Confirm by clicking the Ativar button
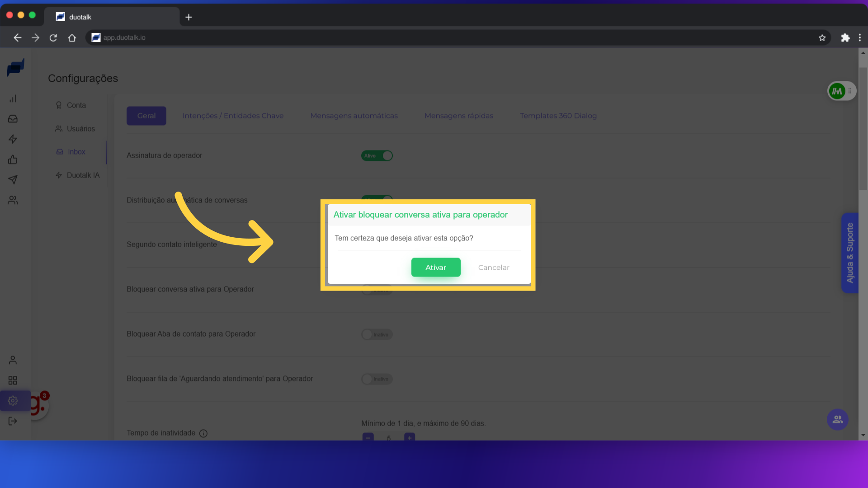The image size is (868, 488). (435, 267)
